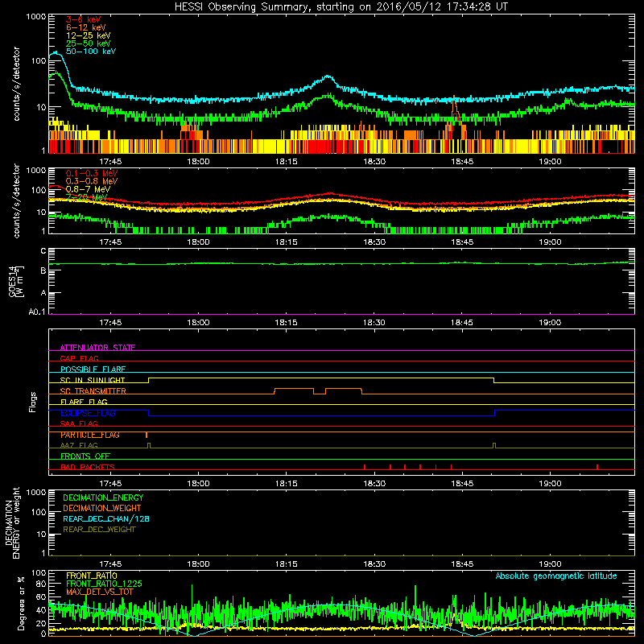Select the 25-50 keV legend label
This screenshot has width=644, height=644.
point(89,43)
